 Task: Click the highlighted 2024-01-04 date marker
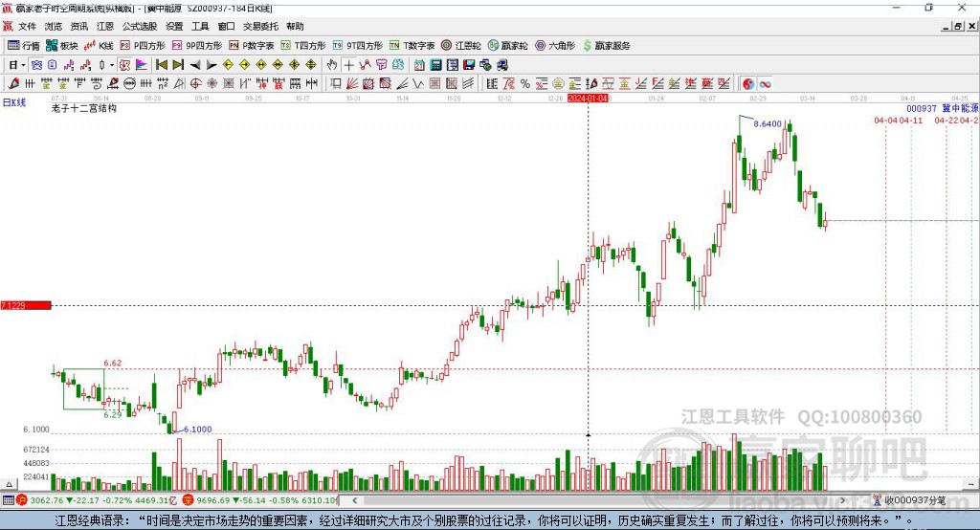[x=589, y=99]
